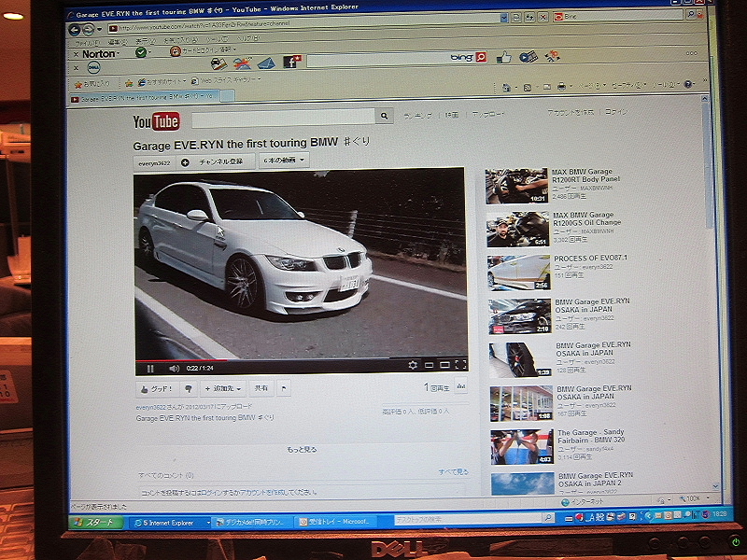The height and width of the screenshot is (560, 747).
Task: Open the 表示 menu
Action: [146, 41]
